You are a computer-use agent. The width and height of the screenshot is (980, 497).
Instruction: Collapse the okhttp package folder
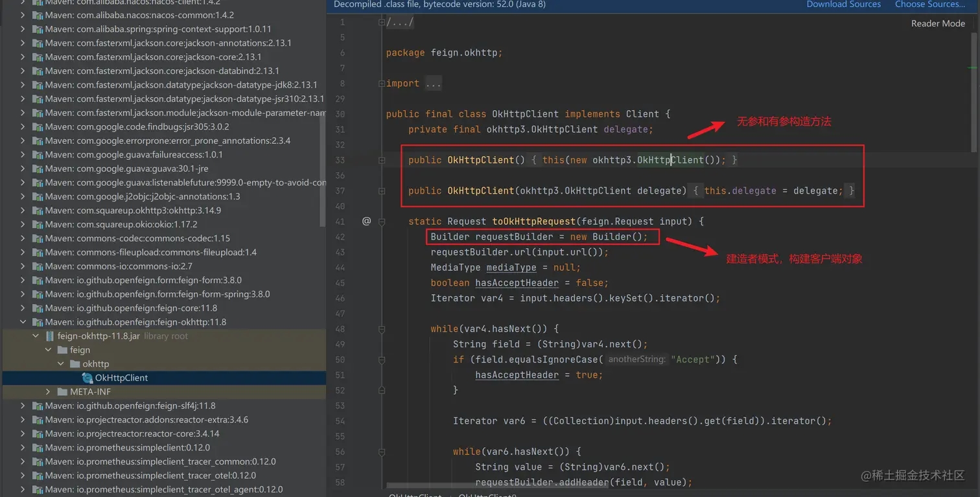point(60,364)
